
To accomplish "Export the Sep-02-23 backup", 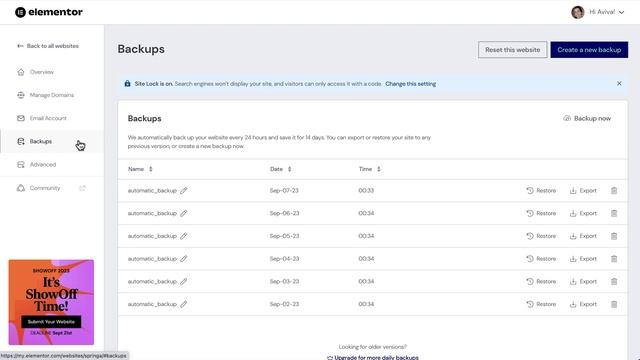I will pos(583,304).
